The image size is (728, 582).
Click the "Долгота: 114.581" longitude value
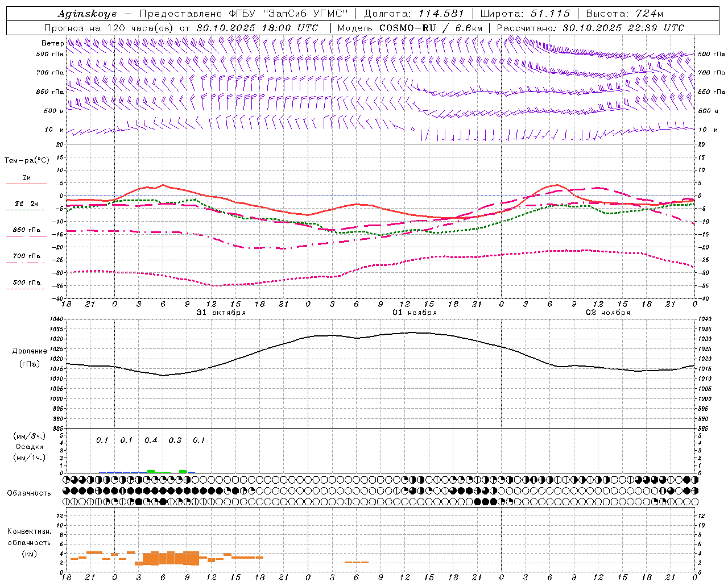click(414, 14)
